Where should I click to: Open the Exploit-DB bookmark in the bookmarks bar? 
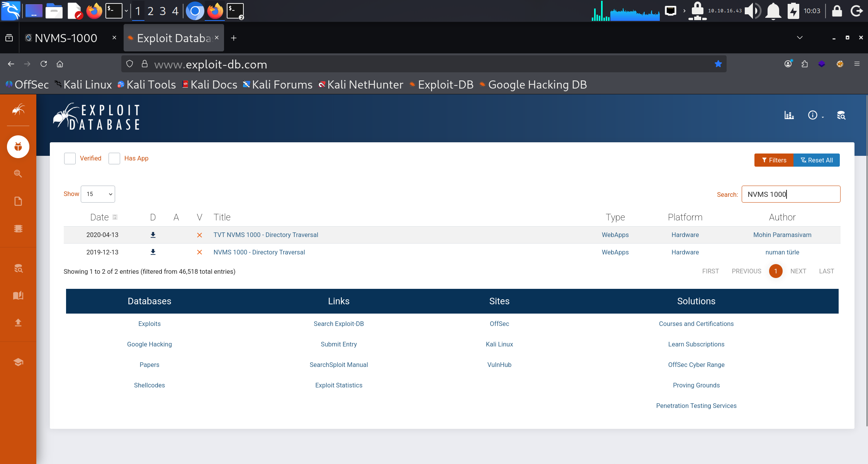pos(441,85)
